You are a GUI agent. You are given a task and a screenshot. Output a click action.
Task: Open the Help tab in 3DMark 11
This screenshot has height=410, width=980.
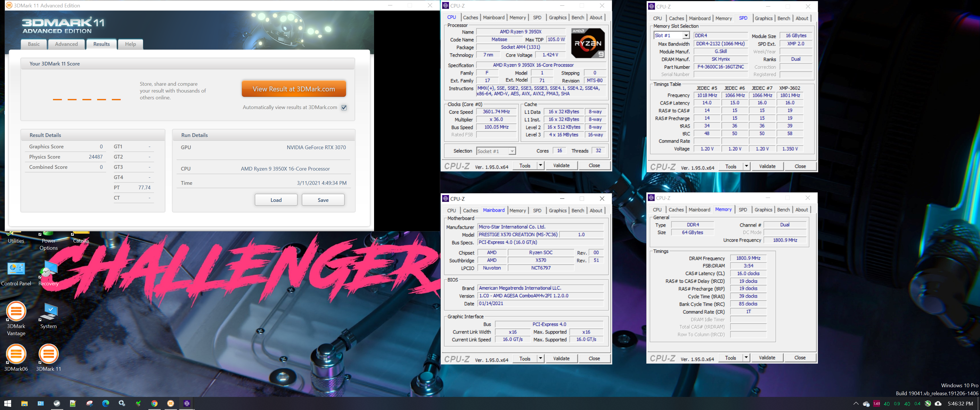130,44
